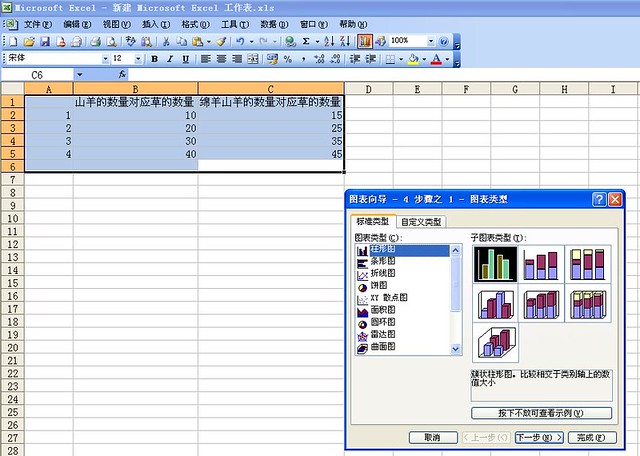Choose the lone 3-D column thumbnail in the bottom row
This screenshot has height=456, width=640.
tap(496, 343)
